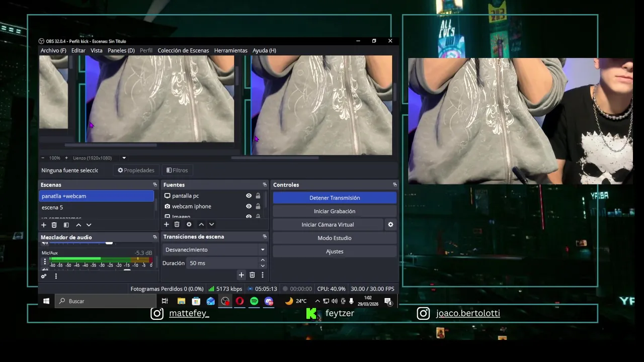Image resolution: width=644 pixels, height=362 pixels.
Task: Toggle lock on webcam iphone source
Action: click(258, 206)
